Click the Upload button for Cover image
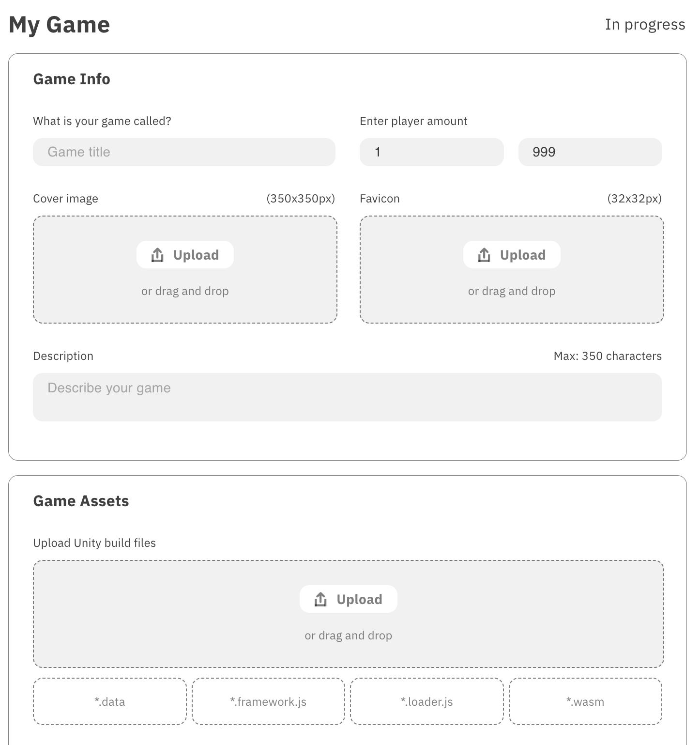The image size is (700, 745). pos(185,254)
